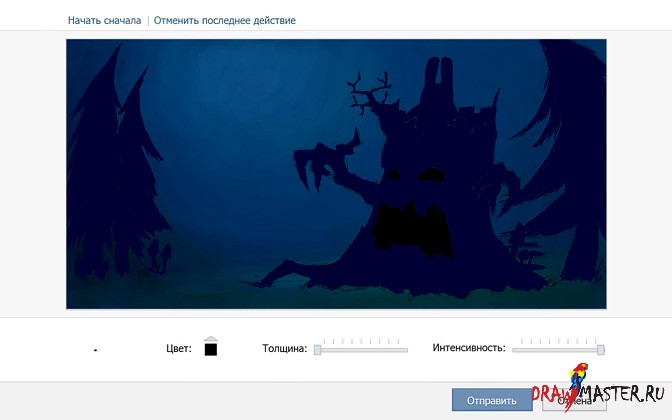The width and height of the screenshot is (672, 420).
Task: Click the 'Начать сначала' link
Action: point(104,21)
